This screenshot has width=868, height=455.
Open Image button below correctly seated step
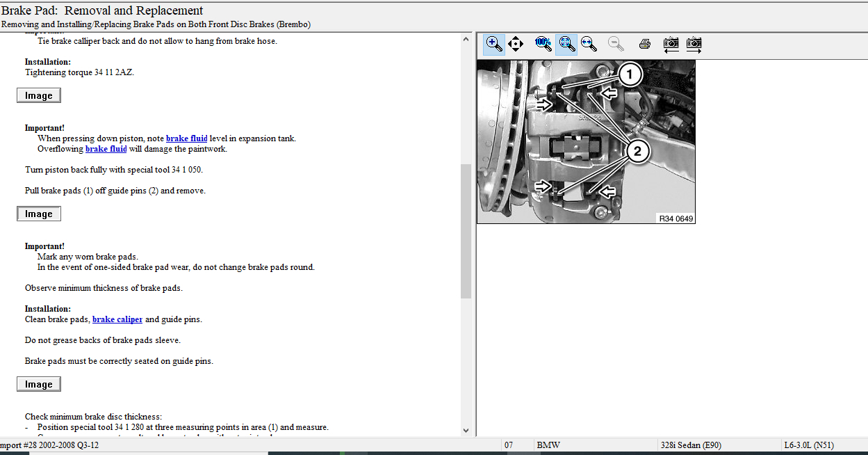pos(39,384)
